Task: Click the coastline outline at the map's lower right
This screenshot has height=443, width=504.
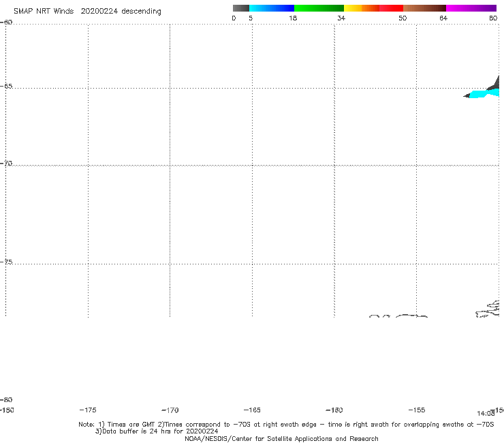Action: click(x=488, y=309)
